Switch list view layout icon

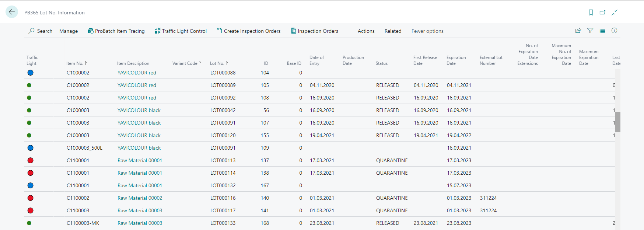tap(602, 31)
